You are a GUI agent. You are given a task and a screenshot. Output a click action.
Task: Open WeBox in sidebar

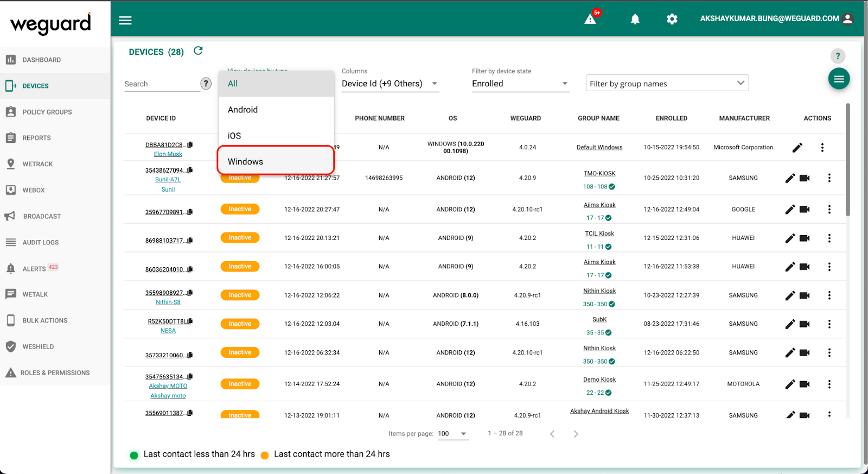coord(55,190)
